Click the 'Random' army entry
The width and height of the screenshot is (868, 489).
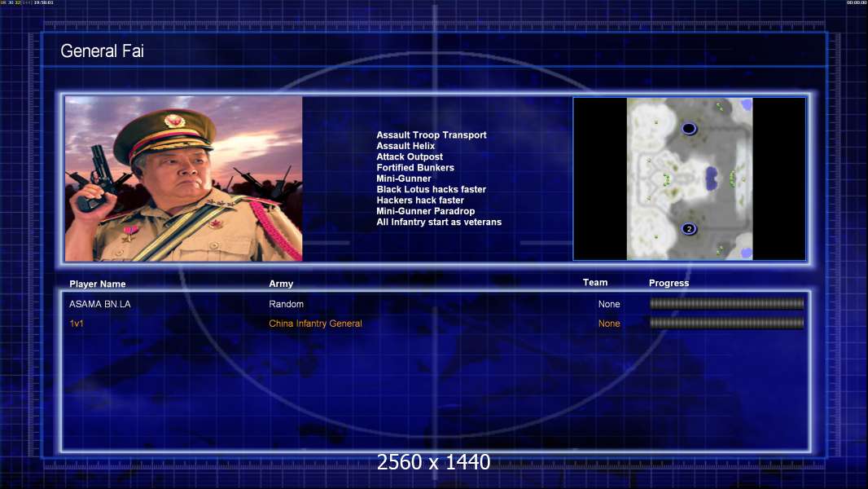286,303
